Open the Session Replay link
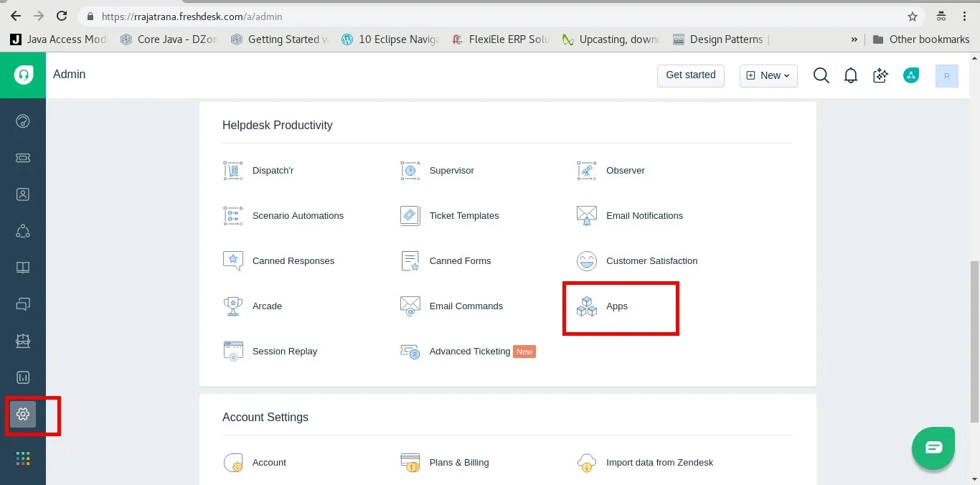Image resolution: width=980 pixels, height=485 pixels. 285,352
